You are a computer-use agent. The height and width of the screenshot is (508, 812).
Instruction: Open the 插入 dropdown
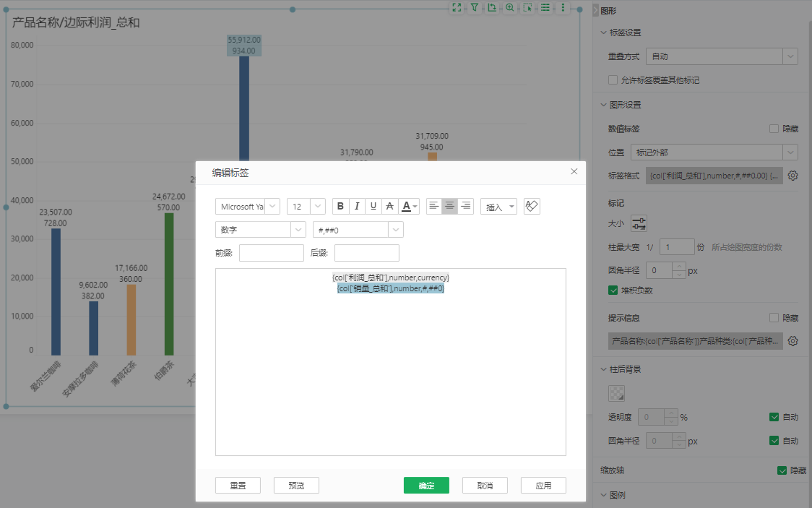coord(498,206)
